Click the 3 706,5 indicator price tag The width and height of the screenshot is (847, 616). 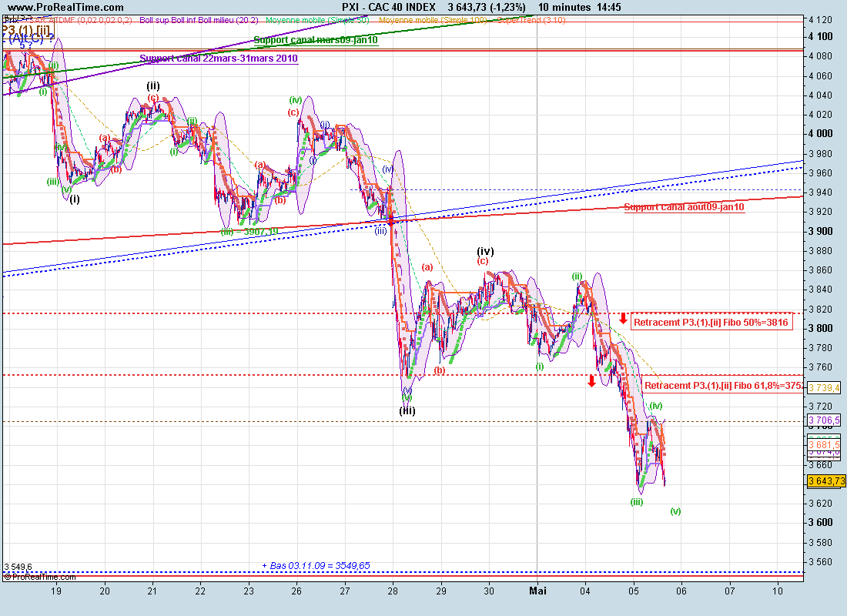[x=824, y=420]
